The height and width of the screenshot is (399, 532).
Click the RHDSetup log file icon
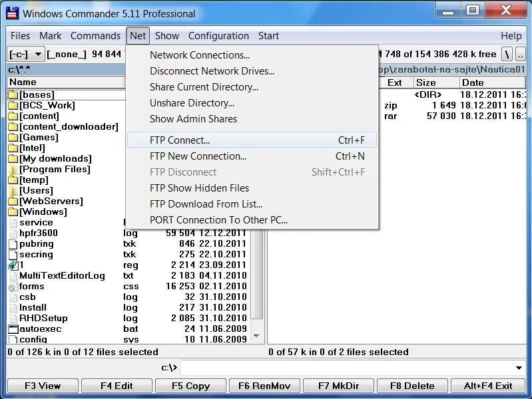coord(13,319)
